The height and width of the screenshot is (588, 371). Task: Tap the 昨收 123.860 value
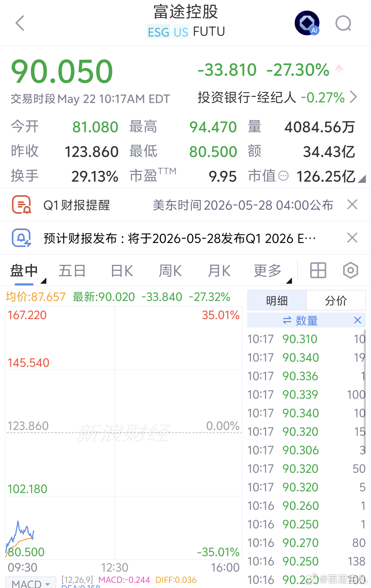91,152
